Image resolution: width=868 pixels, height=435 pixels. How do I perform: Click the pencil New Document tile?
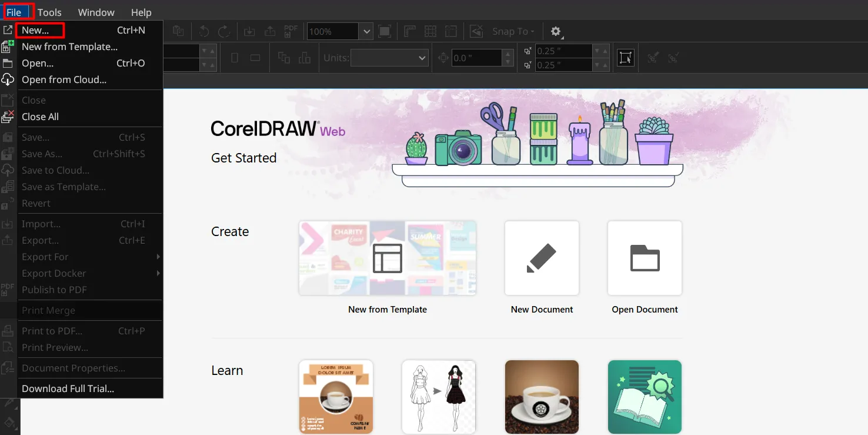[x=542, y=258]
